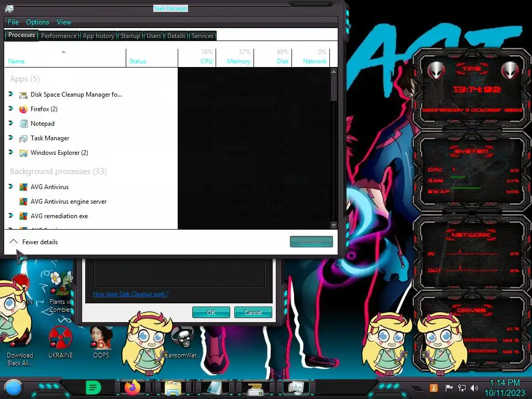Click Cancel in Disk Cleanup window

point(253,312)
